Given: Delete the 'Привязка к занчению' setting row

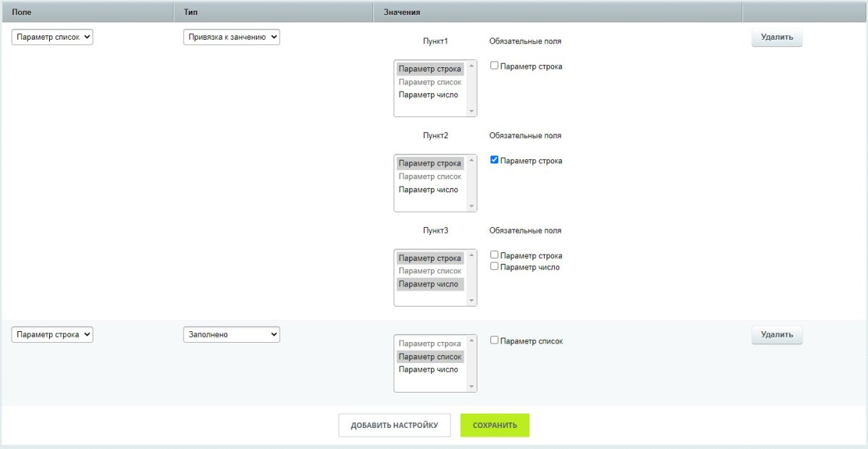Looking at the screenshot, I should 777,38.
